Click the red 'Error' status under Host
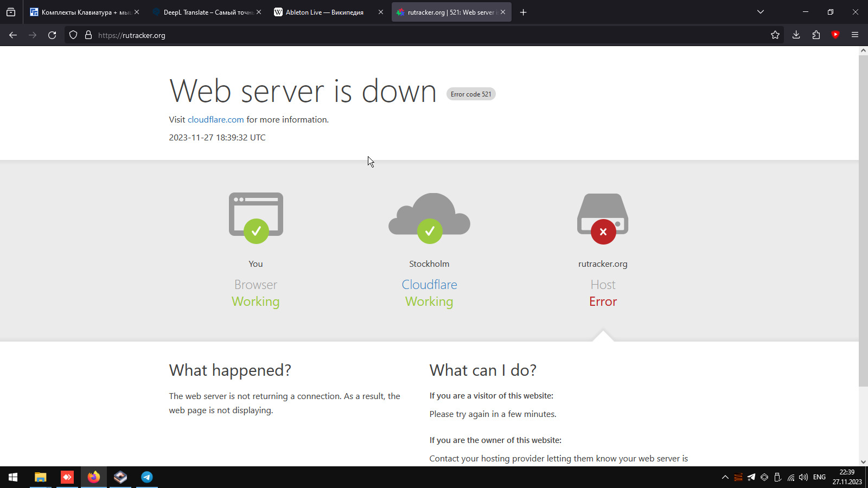This screenshot has width=868, height=488. (x=603, y=301)
